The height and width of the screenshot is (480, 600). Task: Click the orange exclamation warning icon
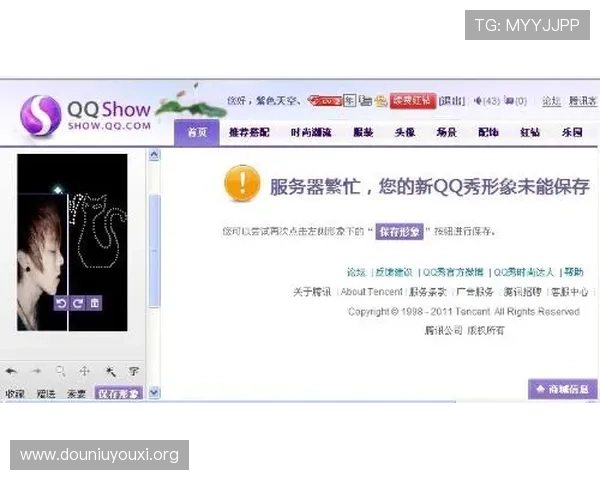[x=242, y=183]
